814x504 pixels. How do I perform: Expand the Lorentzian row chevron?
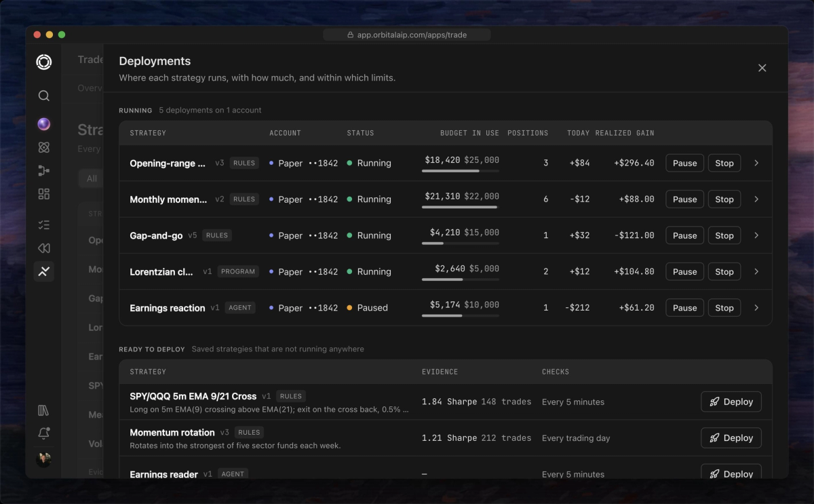tap(756, 271)
